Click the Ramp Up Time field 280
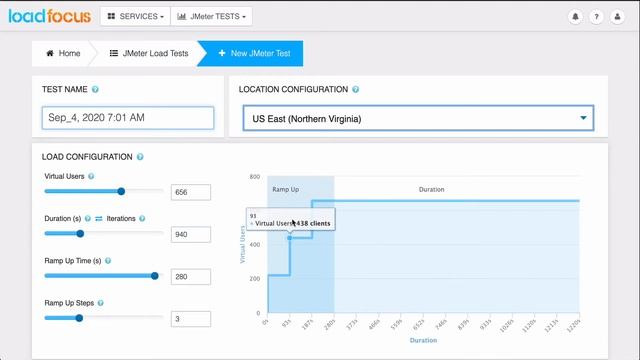 [x=191, y=277]
